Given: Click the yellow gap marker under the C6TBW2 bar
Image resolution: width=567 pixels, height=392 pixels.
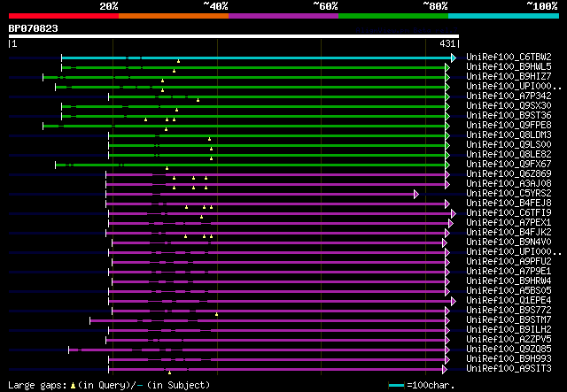Looking at the screenshot, I should [178, 61].
